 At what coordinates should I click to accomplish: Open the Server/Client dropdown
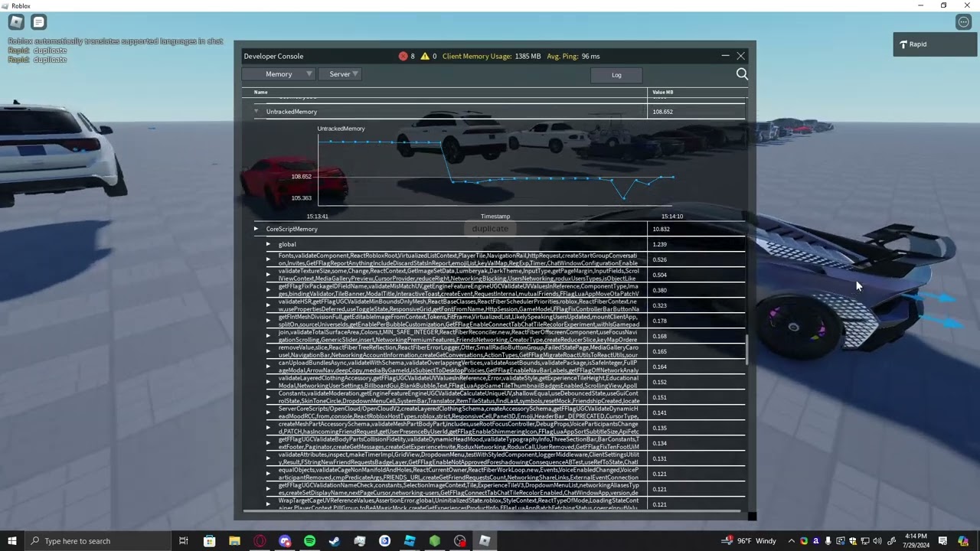[340, 74]
